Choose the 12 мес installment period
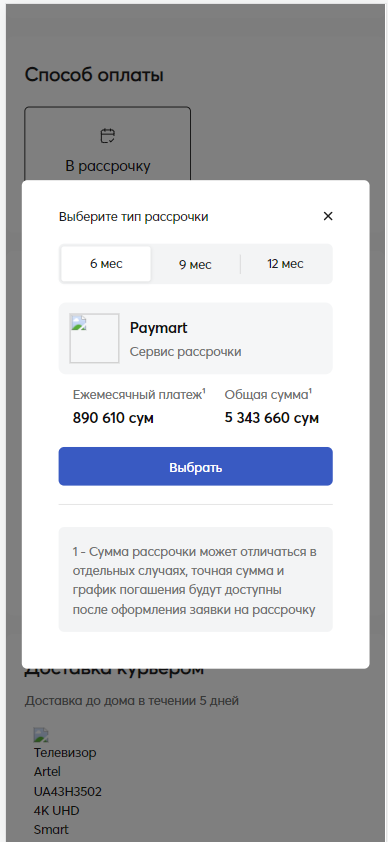Viewport: 388px width, 842px height. (x=285, y=264)
